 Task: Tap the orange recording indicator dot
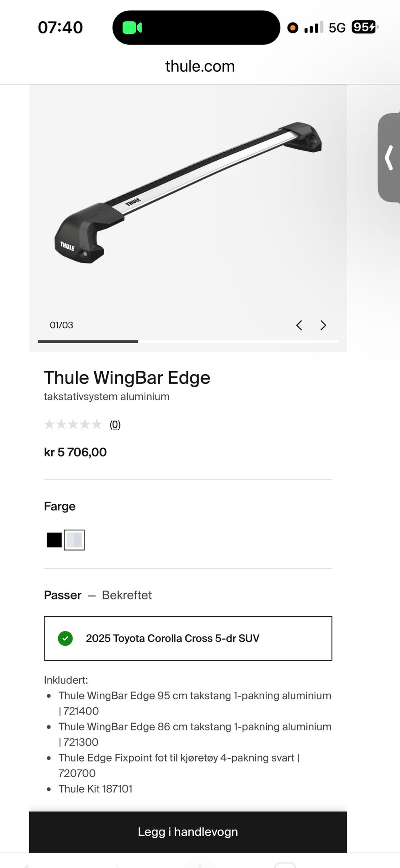(x=293, y=28)
